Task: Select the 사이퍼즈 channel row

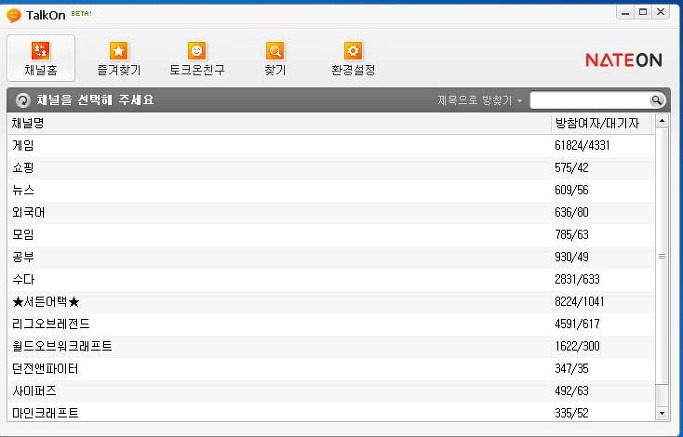Action: 331,391
